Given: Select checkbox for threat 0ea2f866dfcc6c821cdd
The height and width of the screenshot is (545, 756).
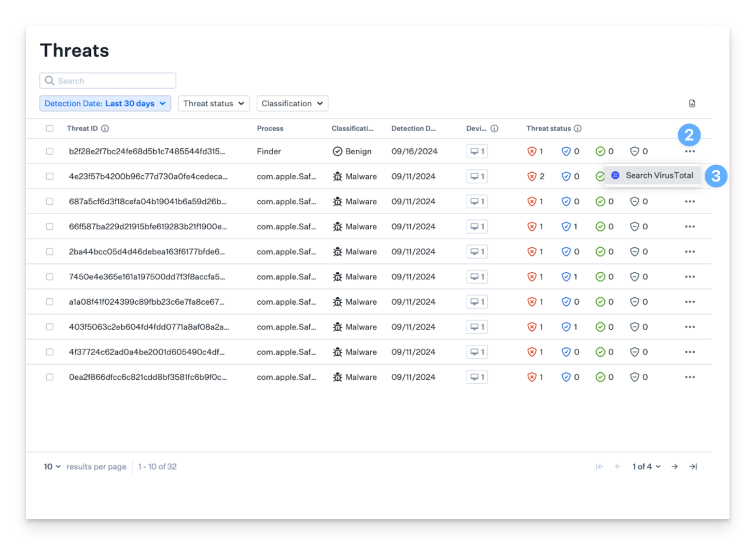Looking at the screenshot, I should [50, 378].
